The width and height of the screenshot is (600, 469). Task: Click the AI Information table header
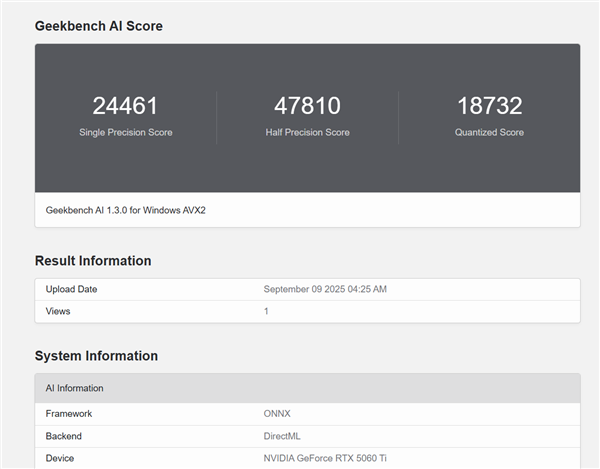(x=75, y=388)
